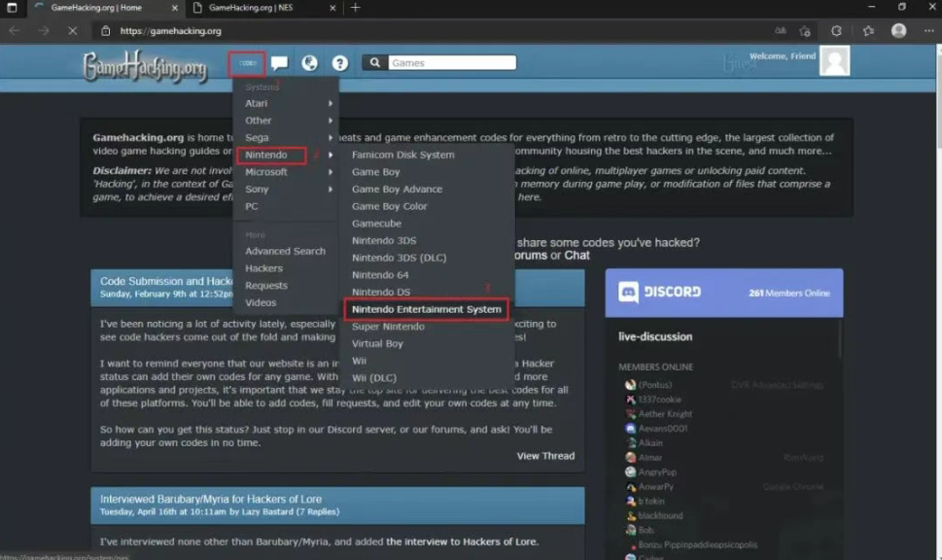Select Famicom Disk System
This screenshot has height=560, width=942.
[403, 155]
